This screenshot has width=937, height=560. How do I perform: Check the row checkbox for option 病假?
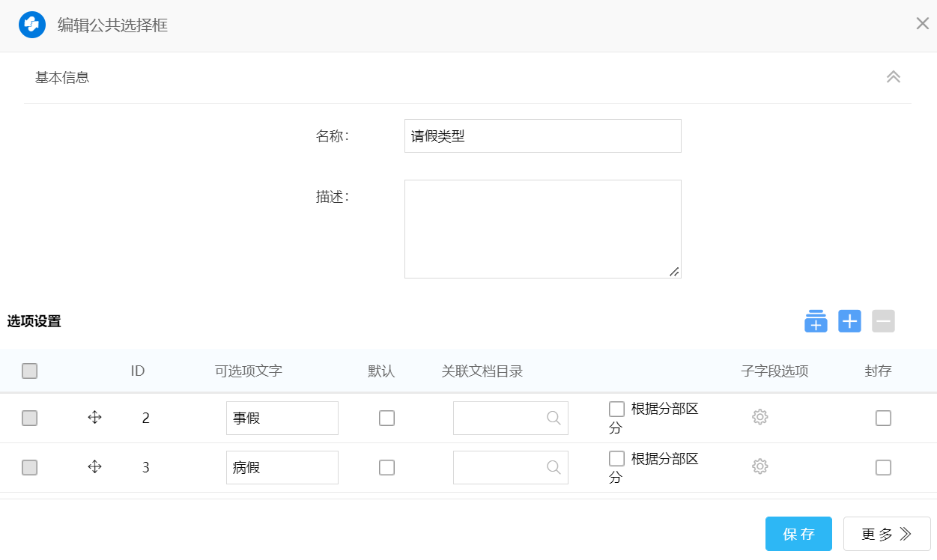29,467
